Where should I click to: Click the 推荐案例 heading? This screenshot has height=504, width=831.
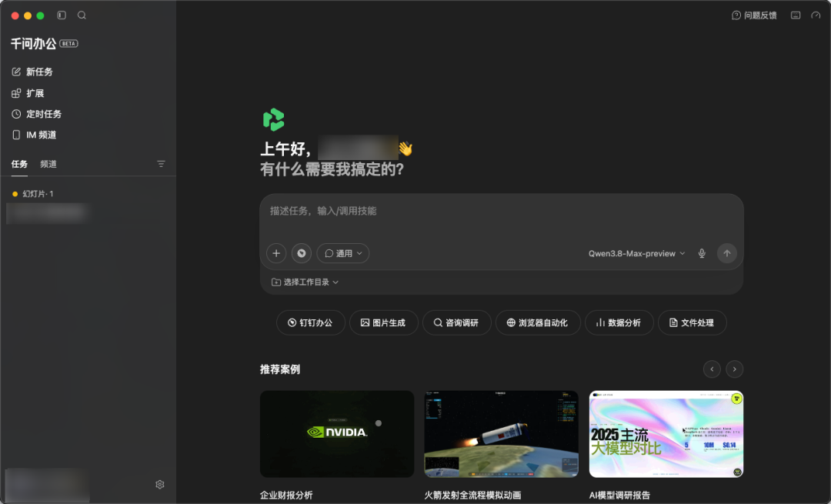click(x=280, y=369)
